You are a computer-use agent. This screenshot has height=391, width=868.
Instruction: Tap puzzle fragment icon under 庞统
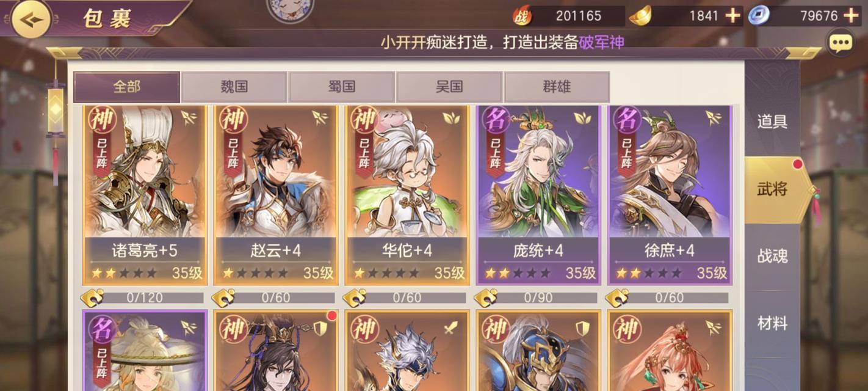(x=486, y=298)
